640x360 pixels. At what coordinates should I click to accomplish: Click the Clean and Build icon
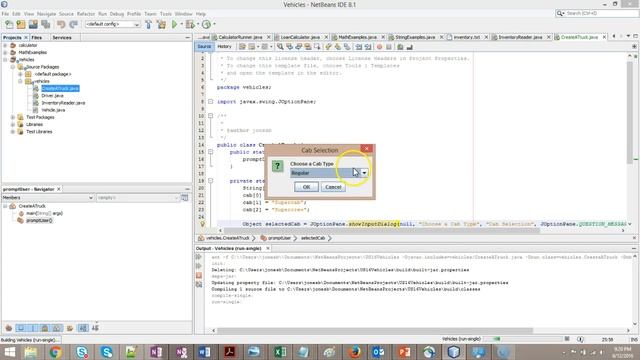(x=162, y=24)
